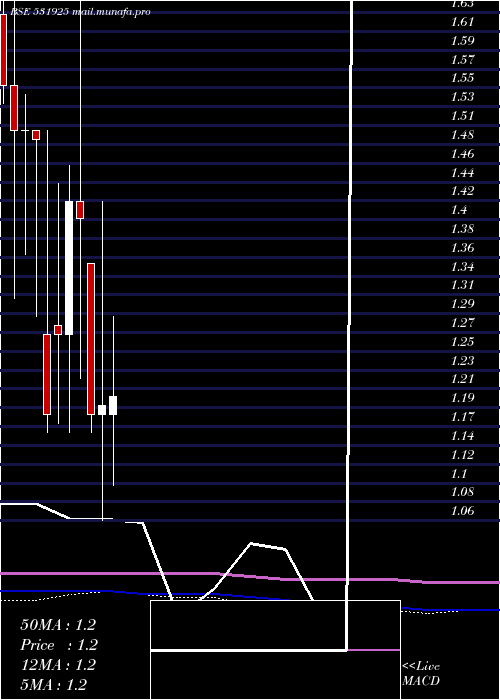Screen dimensions: 500x700
Task: Click the 1.12 price axis label
Action: (x=463, y=455)
